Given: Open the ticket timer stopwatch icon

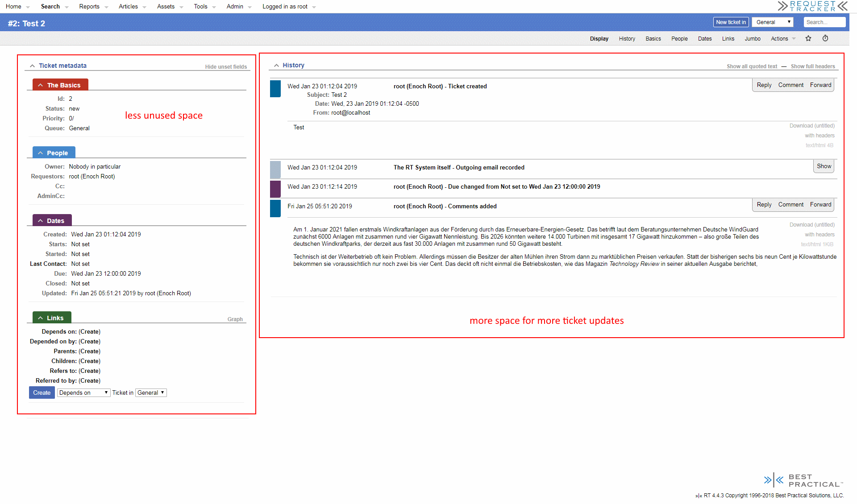Looking at the screenshot, I should [x=825, y=38].
